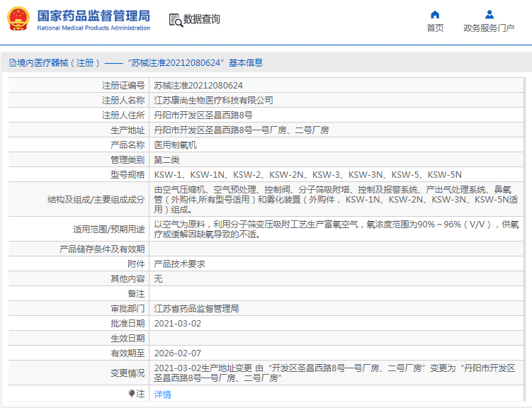
Task: Click the bullet icon beside 注
Action: pyautogui.click(x=132, y=393)
